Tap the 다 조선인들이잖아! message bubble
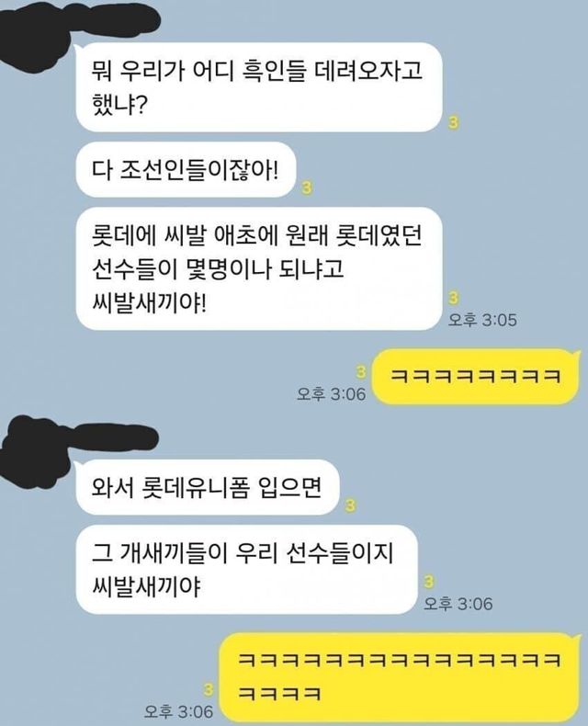The height and width of the screenshot is (726, 588). click(x=186, y=170)
